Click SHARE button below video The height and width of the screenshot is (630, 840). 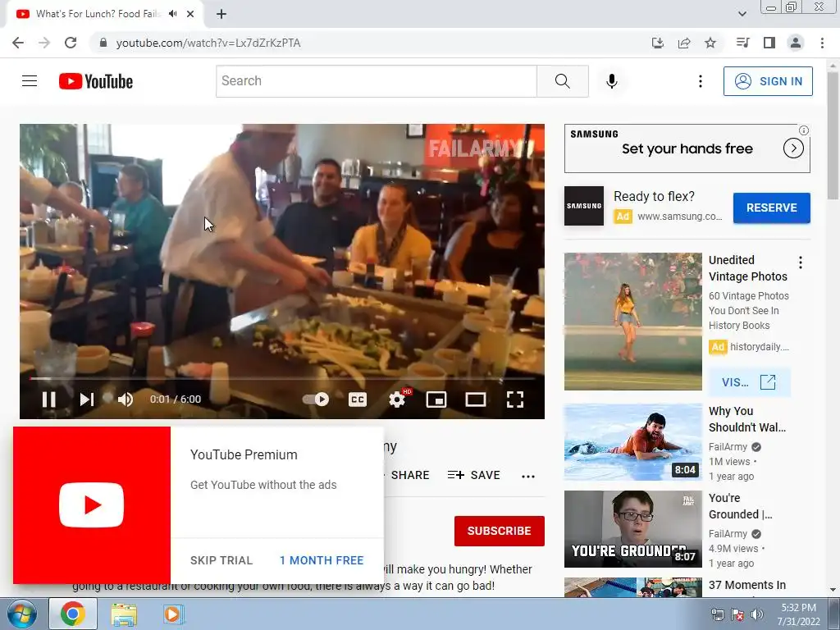[x=409, y=475]
